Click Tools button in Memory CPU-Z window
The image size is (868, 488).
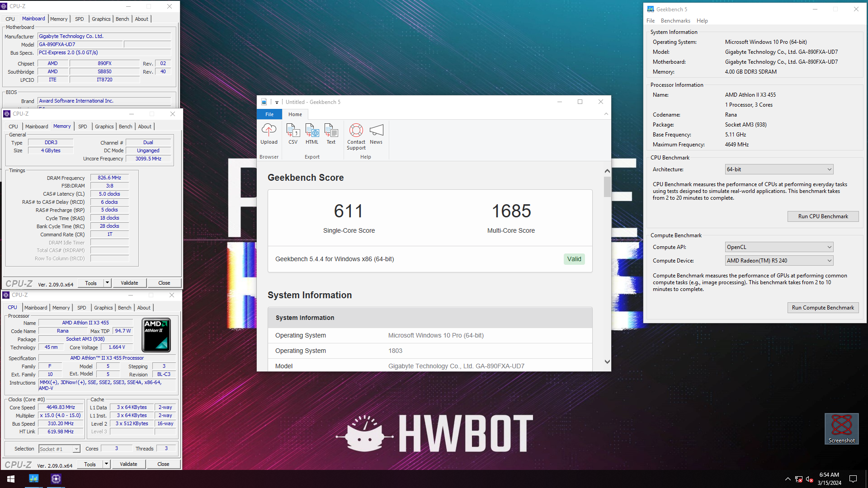click(x=91, y=283)
